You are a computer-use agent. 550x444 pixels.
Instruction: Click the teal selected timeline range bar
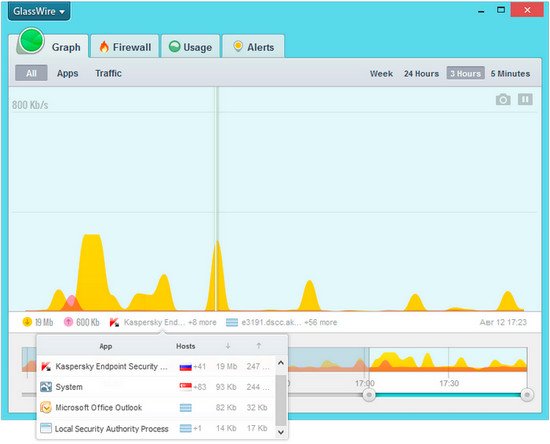448,395
